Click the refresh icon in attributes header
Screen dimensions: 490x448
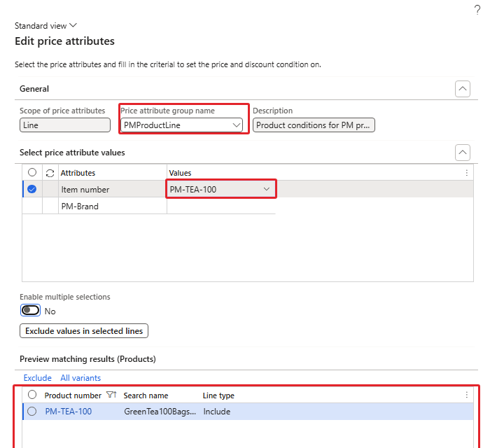[x=50, y=173]
